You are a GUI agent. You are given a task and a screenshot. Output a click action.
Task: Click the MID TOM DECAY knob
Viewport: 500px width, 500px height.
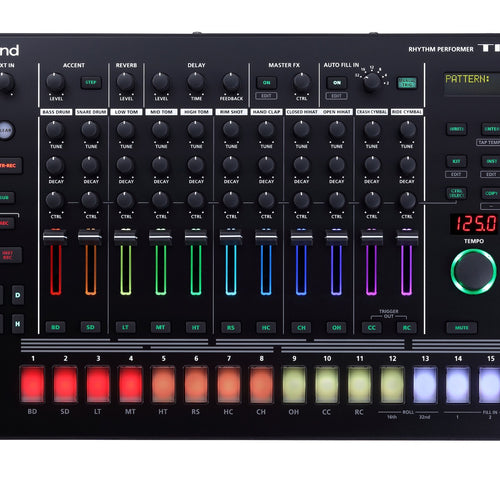coord(160,165)
